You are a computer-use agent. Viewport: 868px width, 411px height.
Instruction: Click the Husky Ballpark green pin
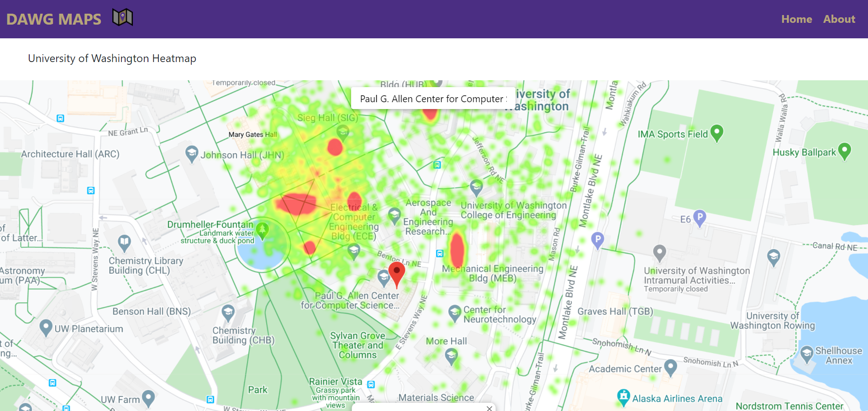pos(845,151)
